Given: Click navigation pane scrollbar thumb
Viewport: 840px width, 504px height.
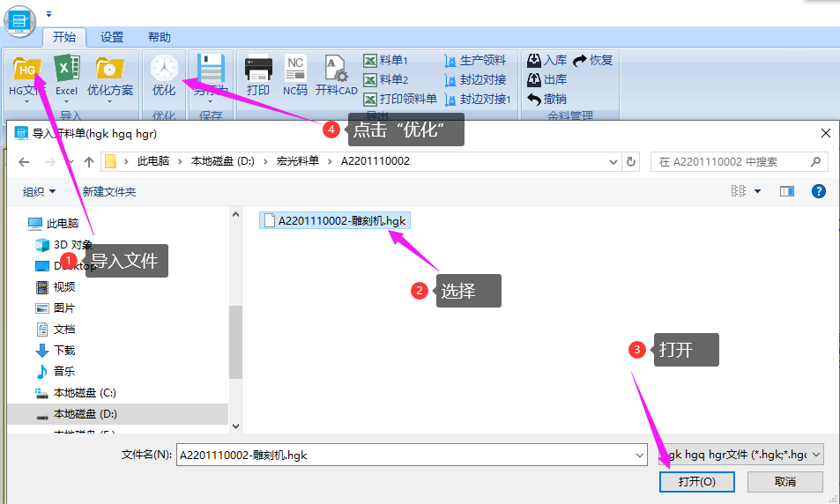Looking at the screenshot, I should 235,342.
